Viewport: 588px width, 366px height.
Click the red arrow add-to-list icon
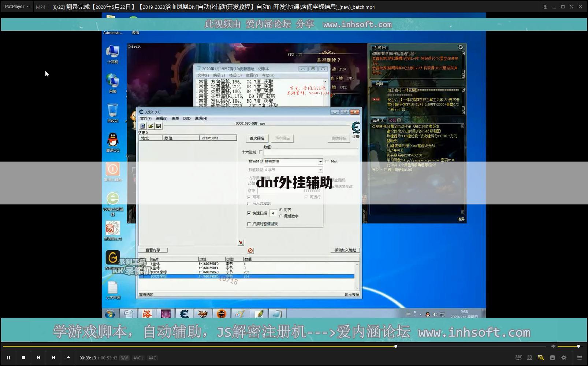241,243
